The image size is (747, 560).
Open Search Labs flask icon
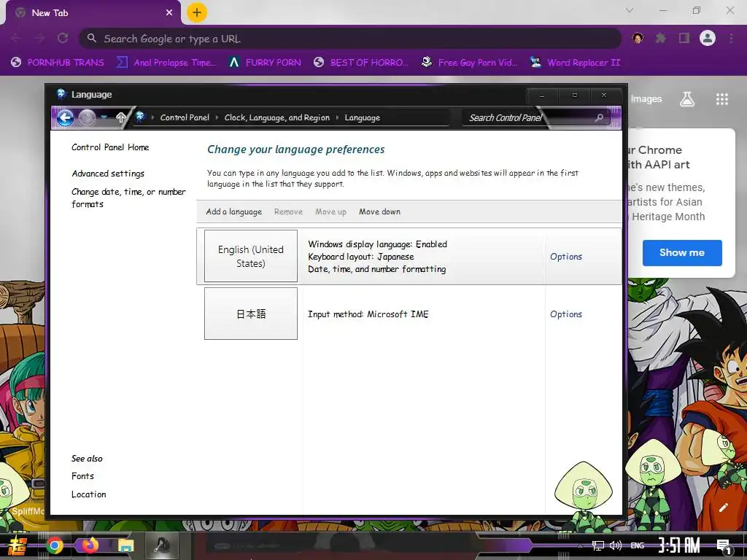tap(687, 99)
